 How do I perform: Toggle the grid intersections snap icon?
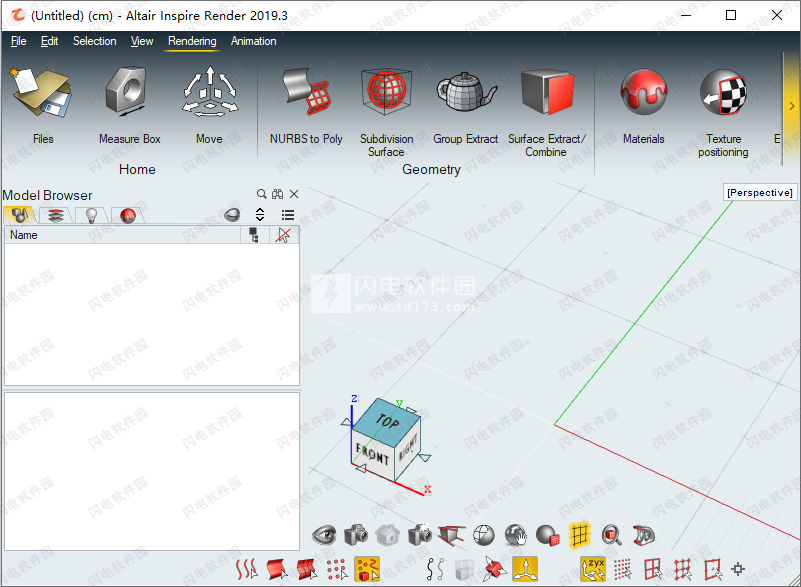tap(682, 569)
